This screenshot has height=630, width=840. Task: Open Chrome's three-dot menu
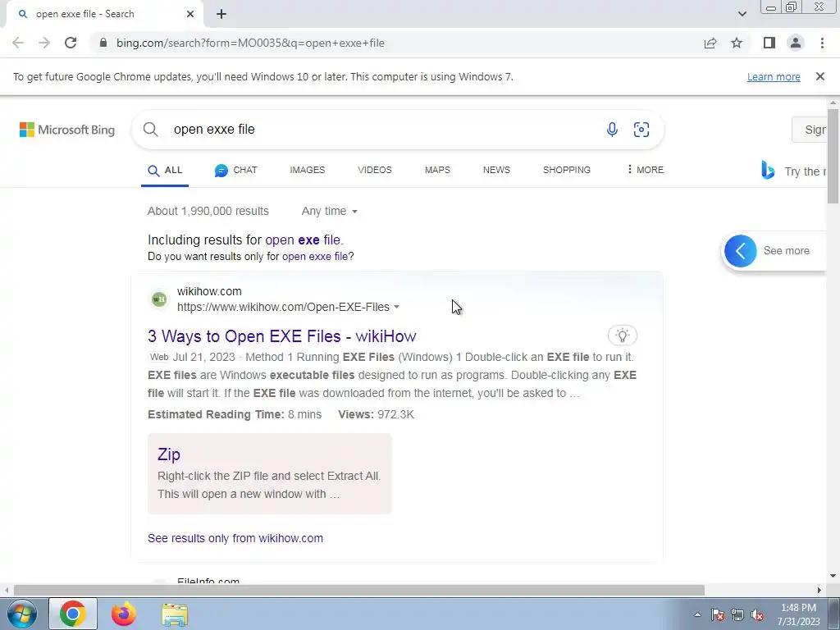click(822, 43)
